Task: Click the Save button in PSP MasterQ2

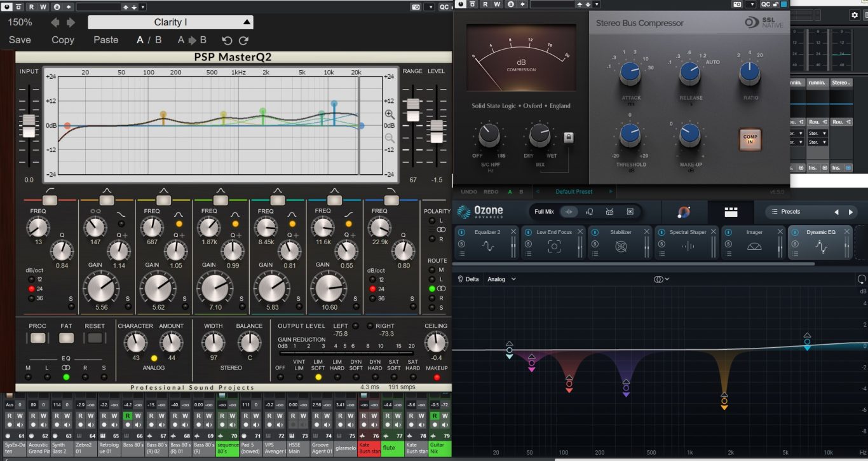Action: pos(20,40)
